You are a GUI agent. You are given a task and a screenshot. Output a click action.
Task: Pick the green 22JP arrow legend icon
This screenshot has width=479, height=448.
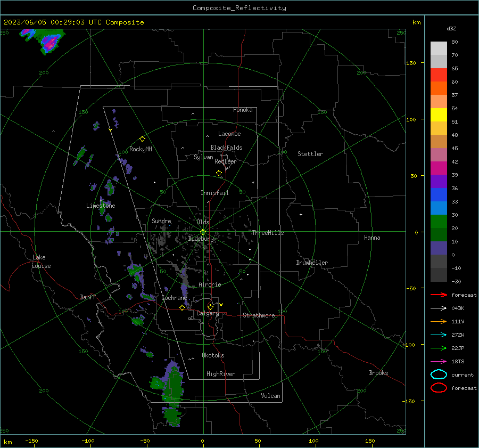click(x=439, y=348)
